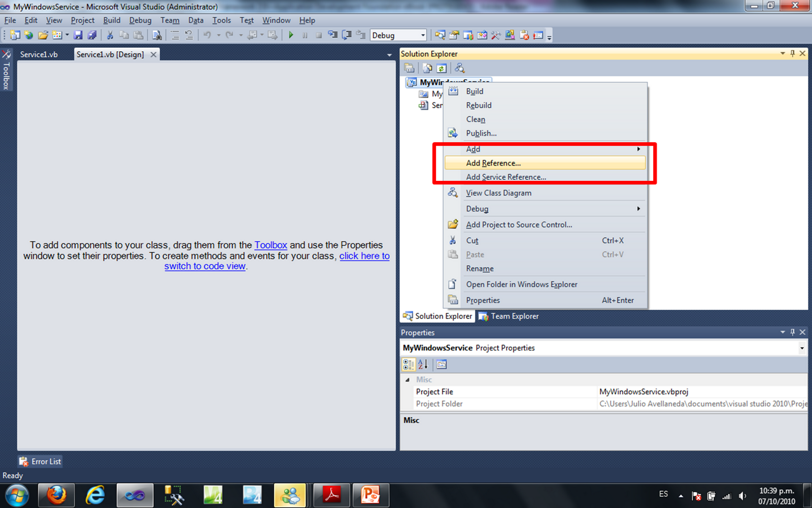
Task: Click the Undo icon on the toolbar
Action: pos(208,35)
